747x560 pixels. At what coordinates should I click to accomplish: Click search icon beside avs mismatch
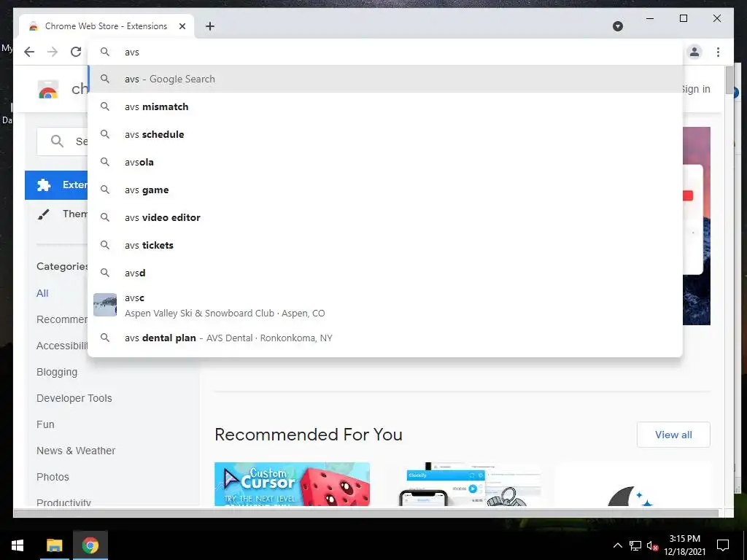click(105, 106)
